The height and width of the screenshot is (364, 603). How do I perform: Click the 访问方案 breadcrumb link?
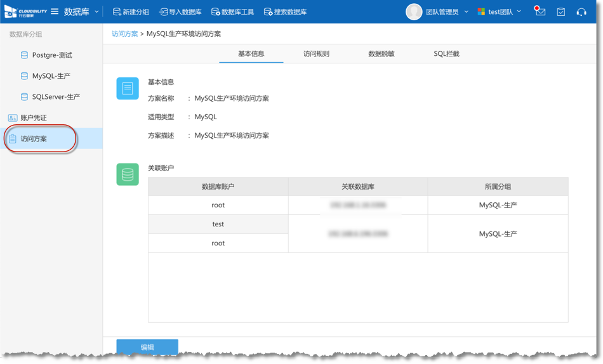click(x=124, y=34)
